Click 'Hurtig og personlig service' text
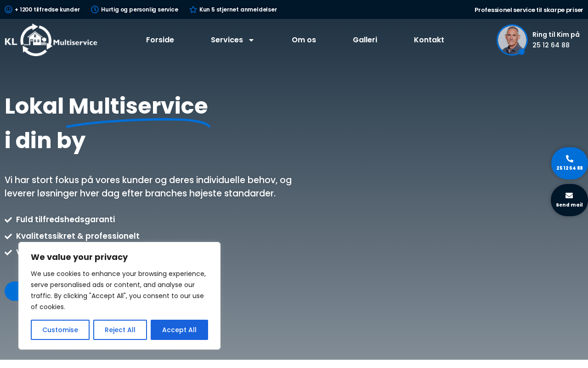This screenshot has width=588, height=368. coord(140,10)
